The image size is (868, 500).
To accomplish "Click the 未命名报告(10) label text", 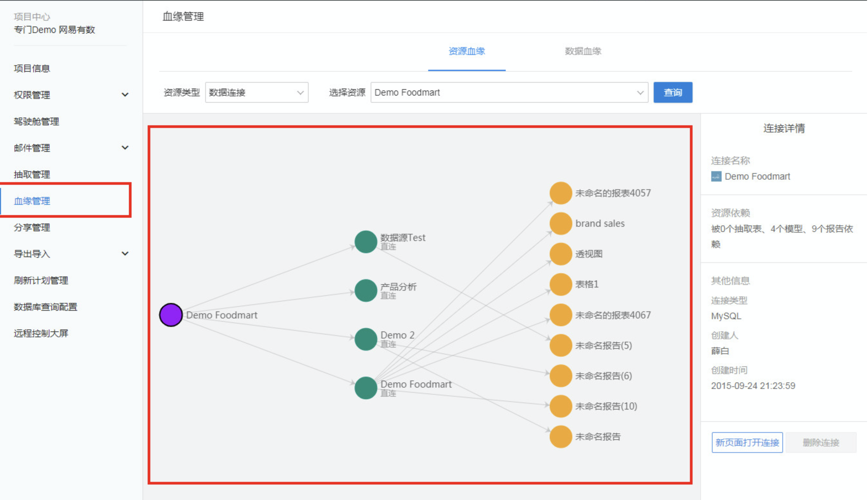I will coord(606,406).
